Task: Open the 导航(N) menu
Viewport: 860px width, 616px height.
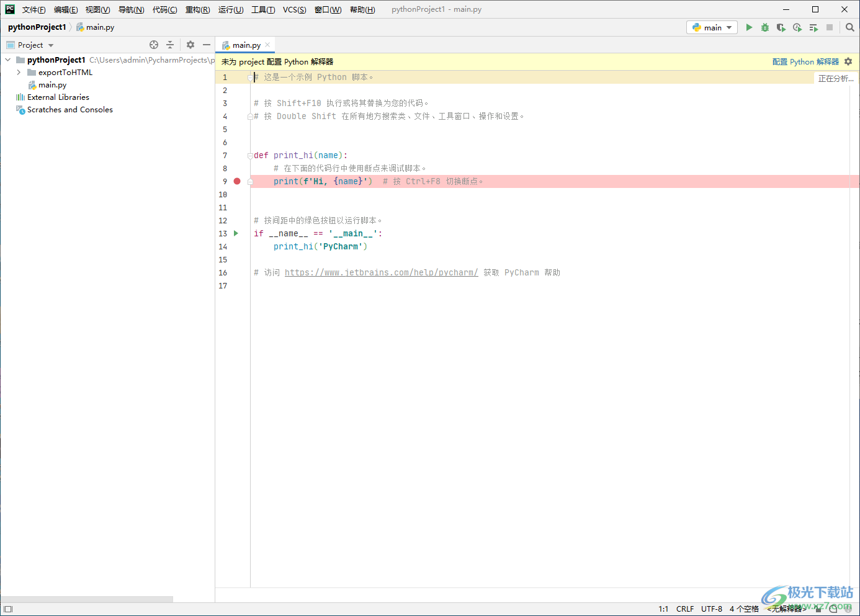Action: pos(132,9)
